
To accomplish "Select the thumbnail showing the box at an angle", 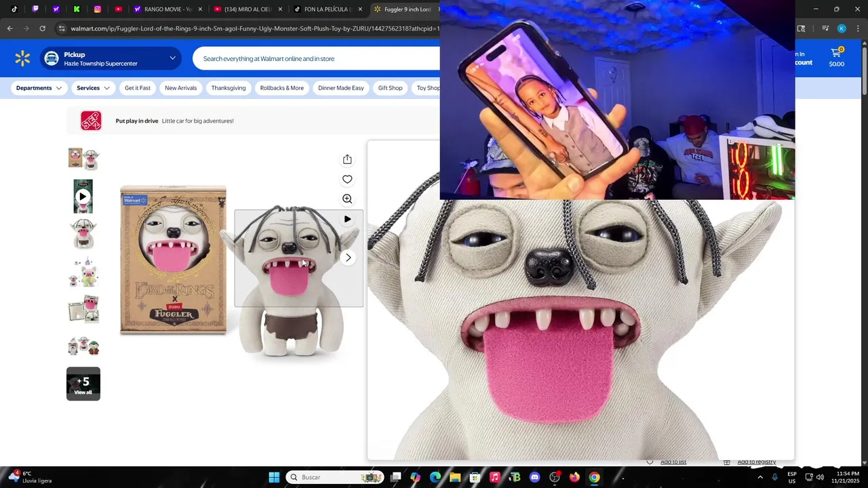I will (x=83, y=309).
